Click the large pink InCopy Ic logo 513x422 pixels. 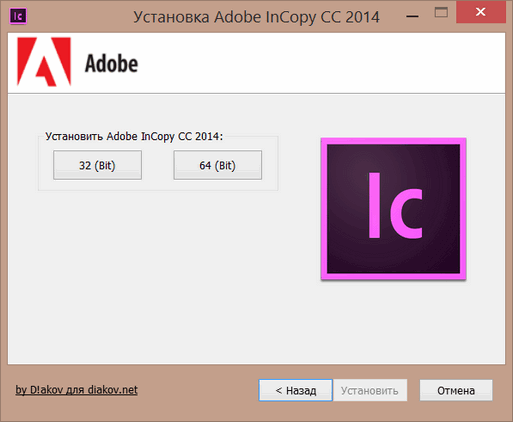point(393,209)
